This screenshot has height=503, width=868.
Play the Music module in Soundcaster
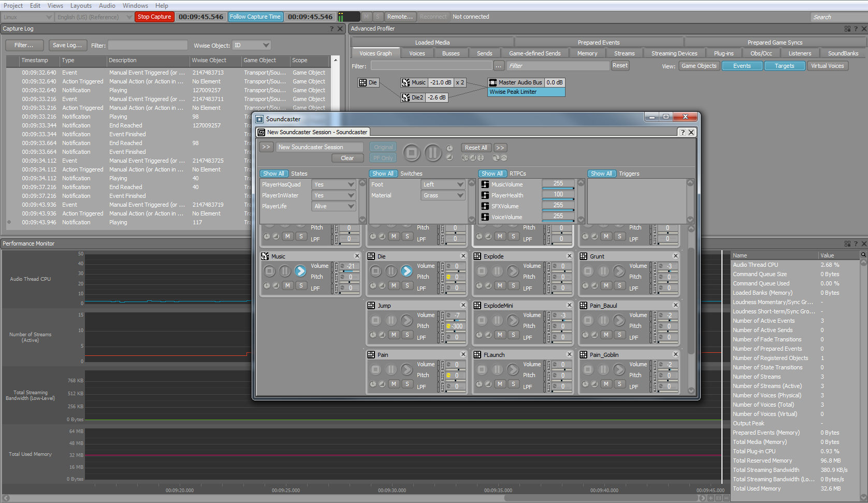pyautogui.click(x=300, y=271)
